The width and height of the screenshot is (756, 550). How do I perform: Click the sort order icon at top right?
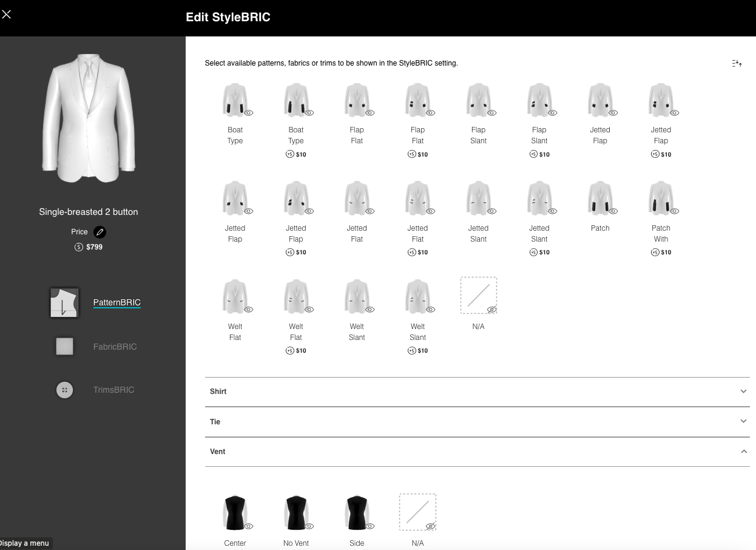click(737, 63)
